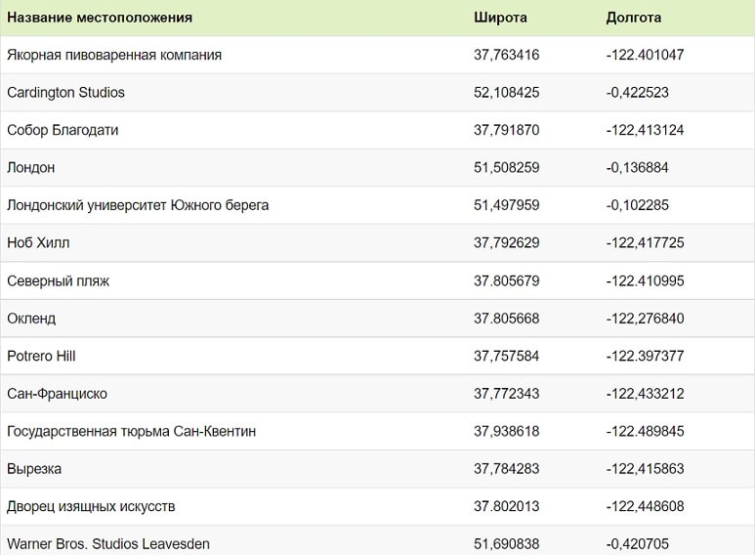Click longitude value -122,276840
The width and height of the screenshot is (756, 555).
645,319
